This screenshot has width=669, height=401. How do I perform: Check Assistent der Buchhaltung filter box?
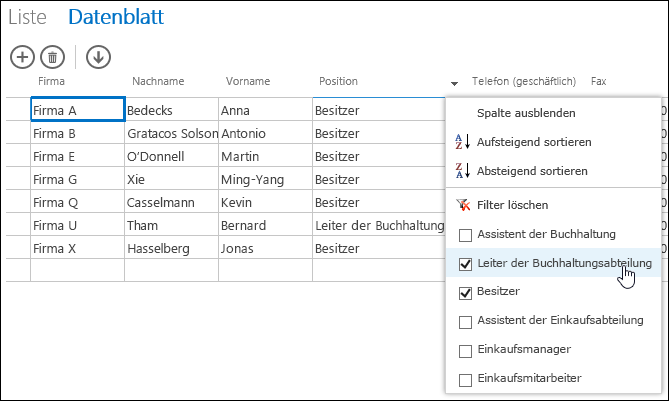[465, 235]
